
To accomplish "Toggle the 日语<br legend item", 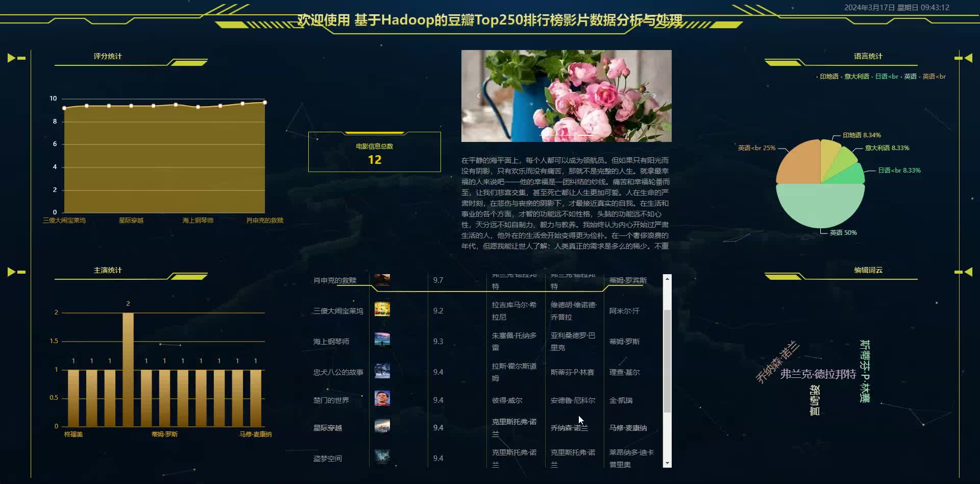I will (885, 77).
